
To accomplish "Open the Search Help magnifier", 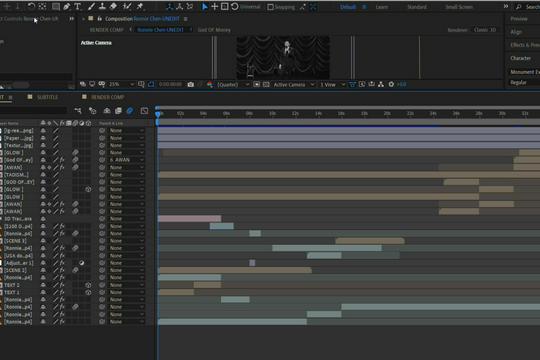I will click(519, 7).
